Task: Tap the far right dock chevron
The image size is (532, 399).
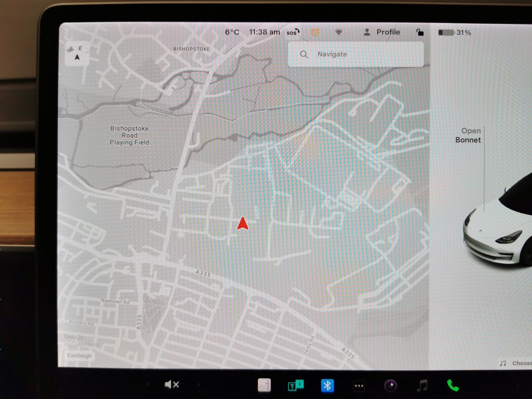Action: (x=518, y=385)
